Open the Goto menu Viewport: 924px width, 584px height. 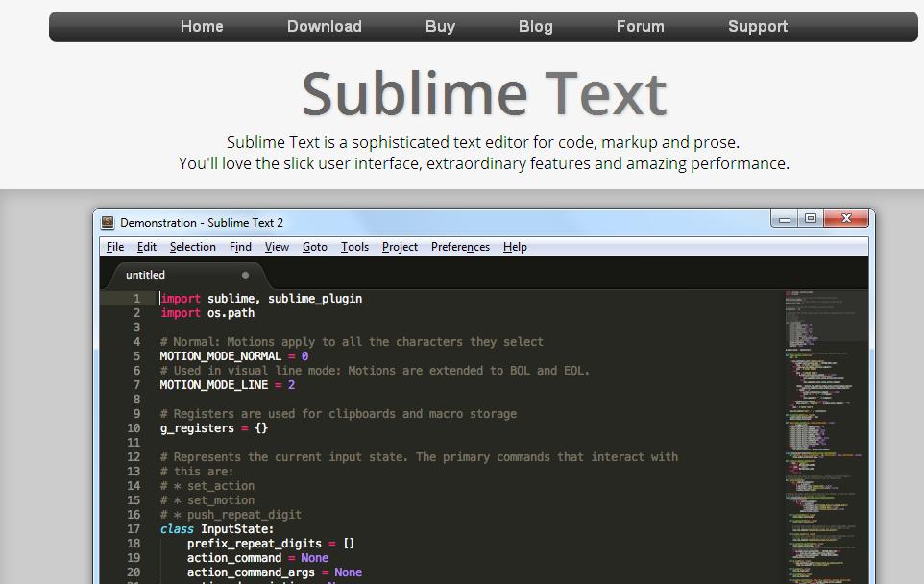(x=315, y=247)
